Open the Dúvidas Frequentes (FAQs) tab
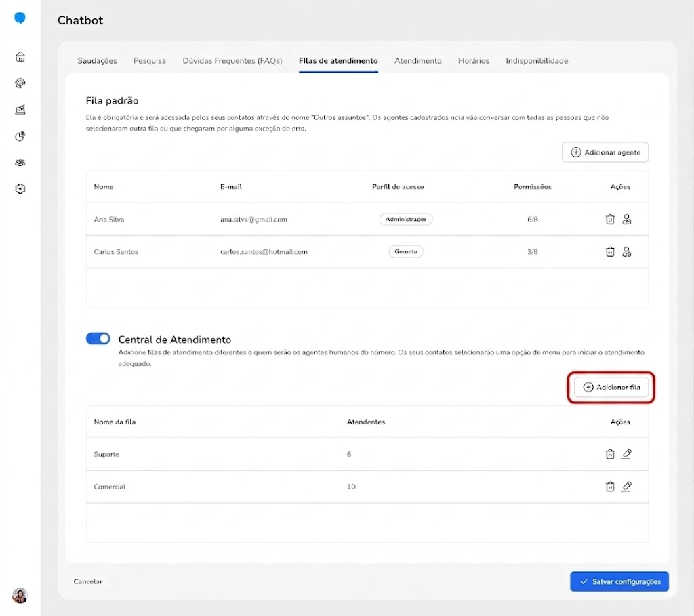The image size is (694, 616). pos(232,60)
